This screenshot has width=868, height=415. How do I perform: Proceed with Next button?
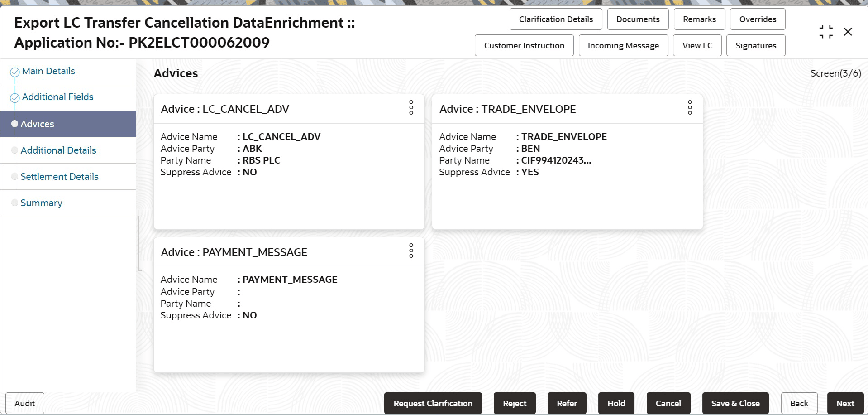pyautogui.click(x=845, y=403)
